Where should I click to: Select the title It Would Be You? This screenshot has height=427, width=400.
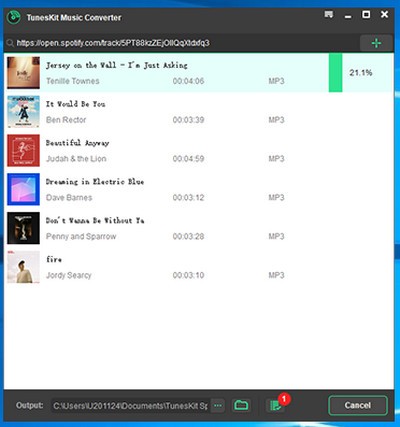pos(75,104)
